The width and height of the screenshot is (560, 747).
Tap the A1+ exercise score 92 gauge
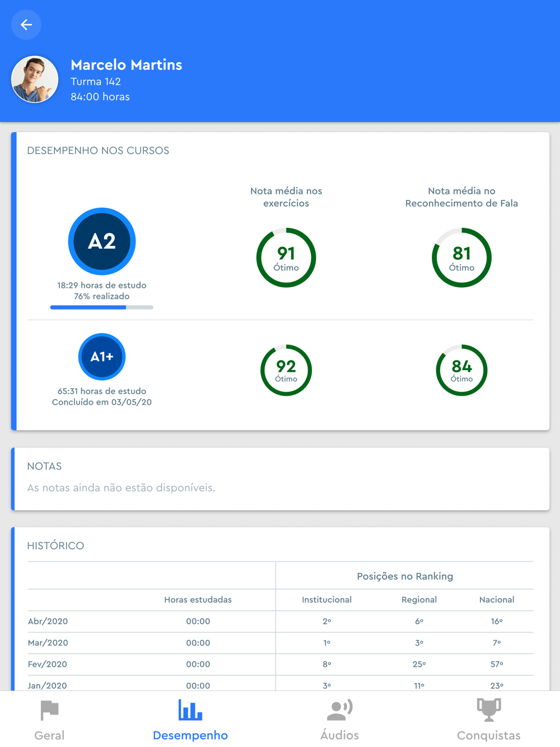(286, 370)
